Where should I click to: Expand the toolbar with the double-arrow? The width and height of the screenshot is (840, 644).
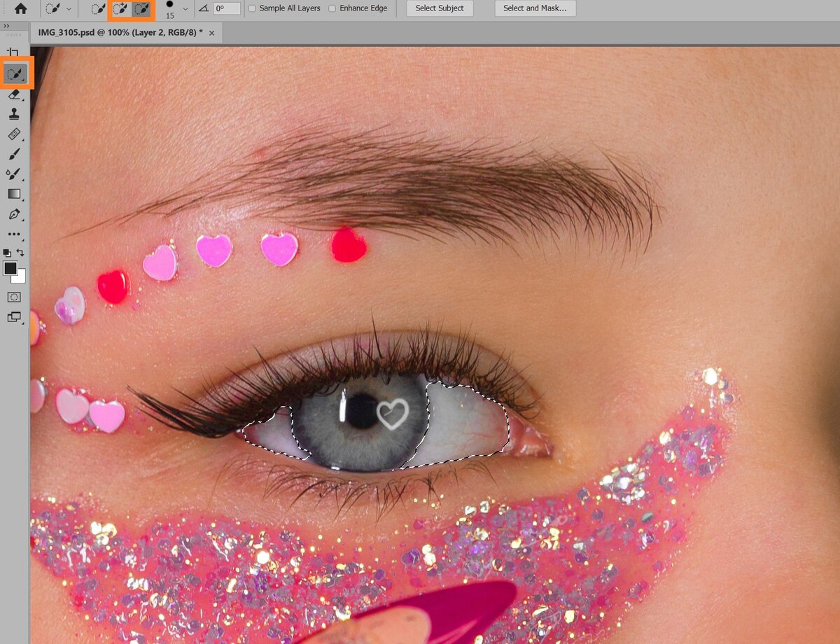coord(6,26)
